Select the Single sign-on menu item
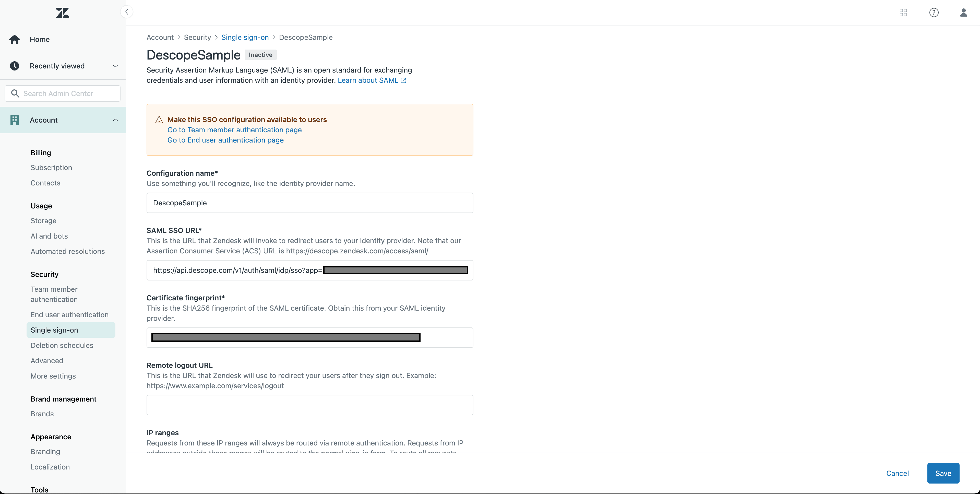This screenshot has height=494, width=980. [54, 329]
